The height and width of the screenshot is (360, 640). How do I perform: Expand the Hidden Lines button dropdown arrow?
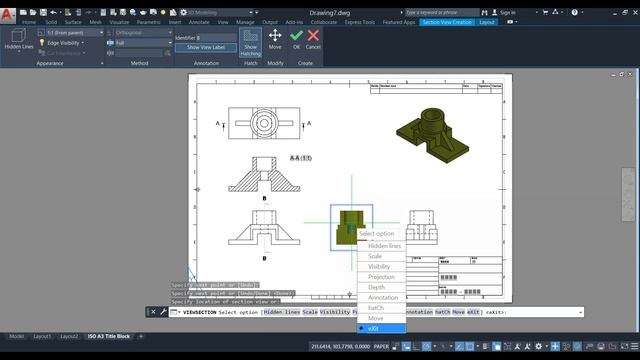pos(19,52)
